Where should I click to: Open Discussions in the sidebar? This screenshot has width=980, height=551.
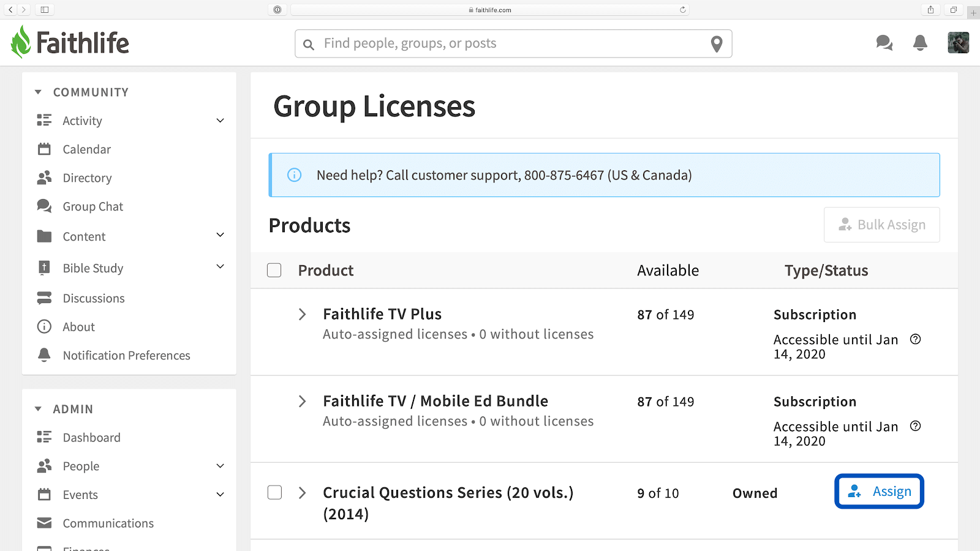pos(94,298)
